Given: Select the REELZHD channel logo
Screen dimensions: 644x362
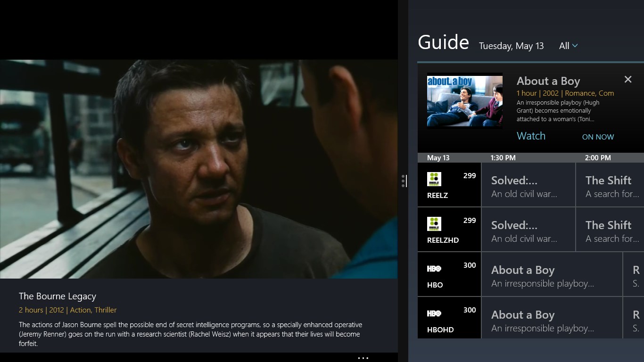Looking at the screenshot, I should (x=433, y=223).
